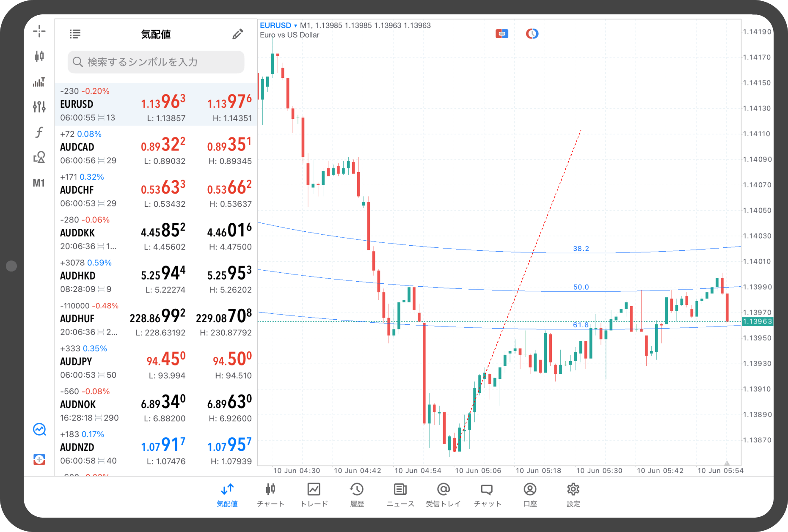This screenshot has height=532, width=788.
Task: Open the 履歴 history tab
Action: 357,494
